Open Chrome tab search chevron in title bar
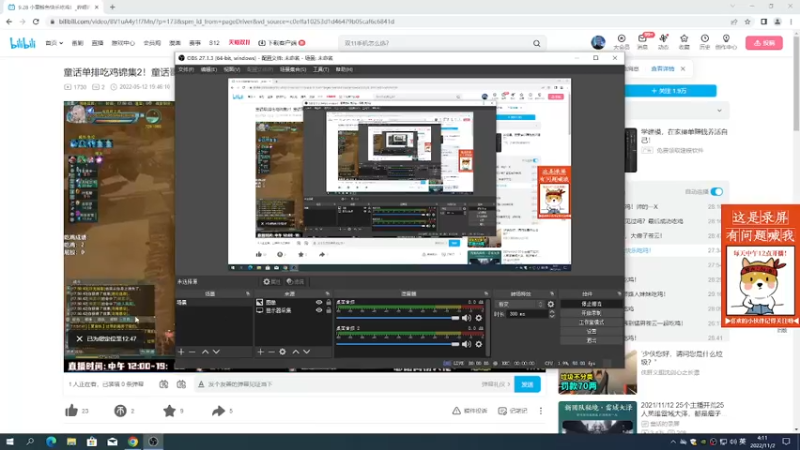Screen dimensions: 800x450 click(x=733, y=7)
